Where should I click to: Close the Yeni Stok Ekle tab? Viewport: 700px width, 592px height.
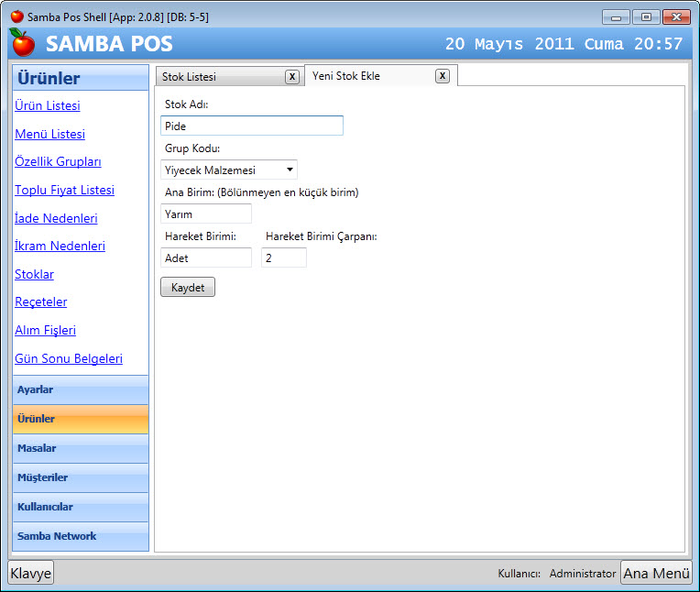(443, 76)
